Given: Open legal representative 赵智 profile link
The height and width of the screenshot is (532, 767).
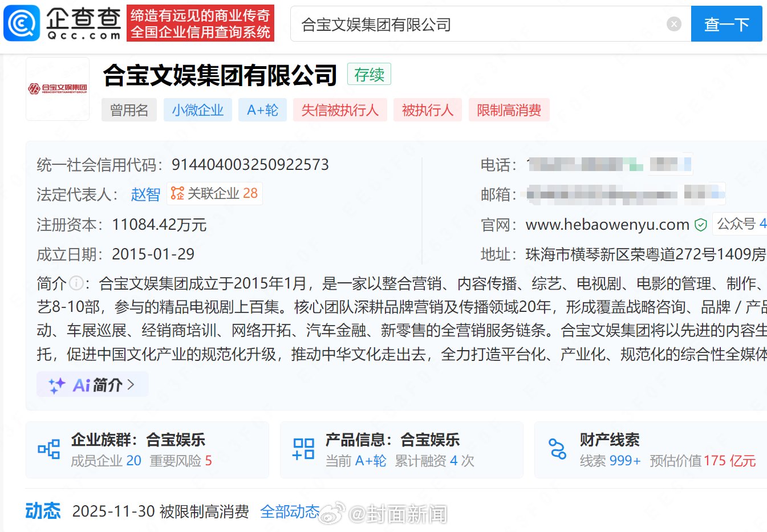Looking at the screenshot, I should point(145,194).
